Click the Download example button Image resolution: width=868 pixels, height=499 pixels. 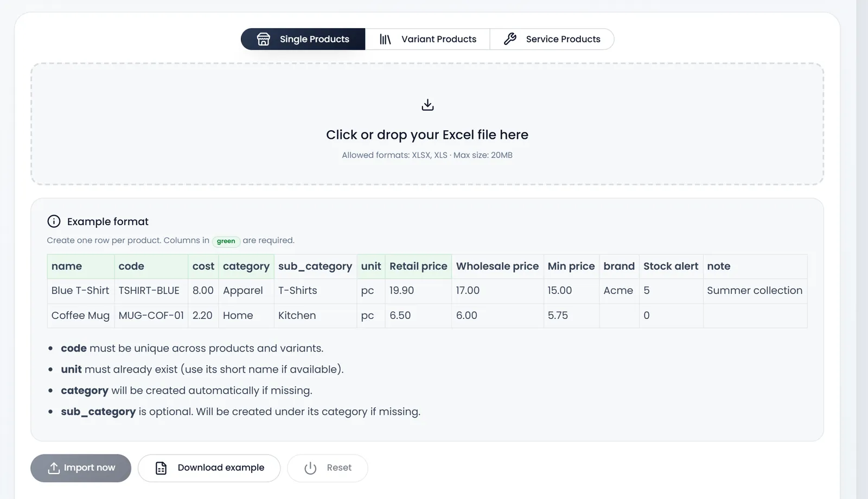pos(209,468)
